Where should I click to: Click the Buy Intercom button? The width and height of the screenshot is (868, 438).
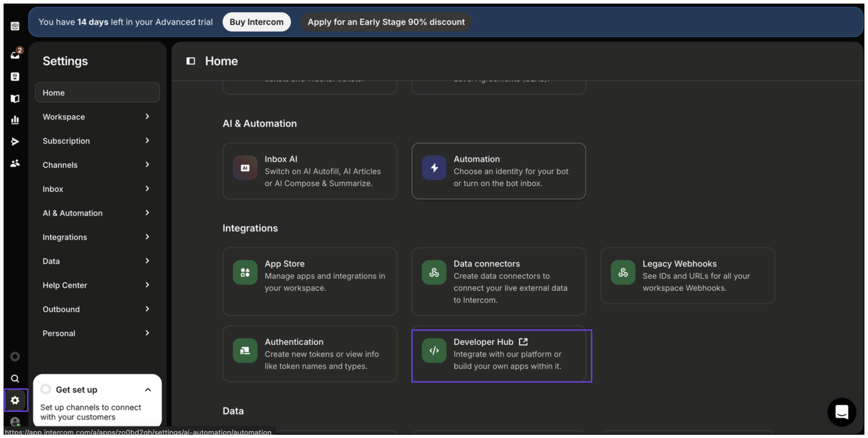tap(256, 22)
